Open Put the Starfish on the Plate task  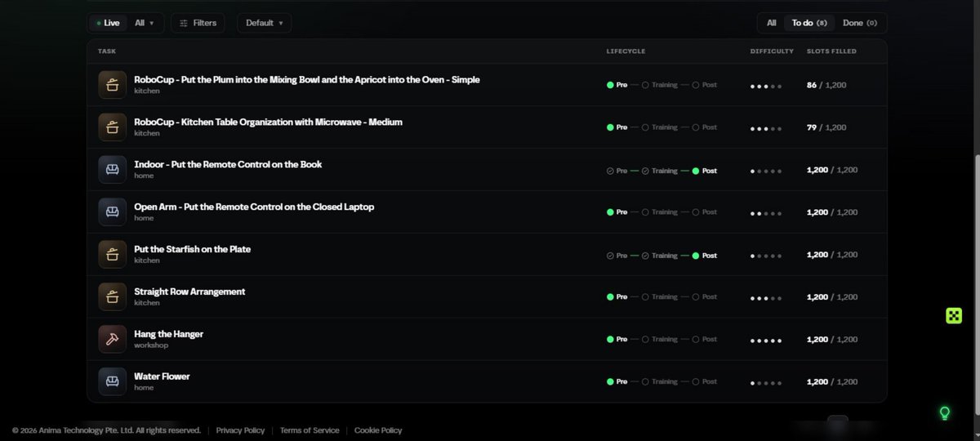[x=192, y=249]
